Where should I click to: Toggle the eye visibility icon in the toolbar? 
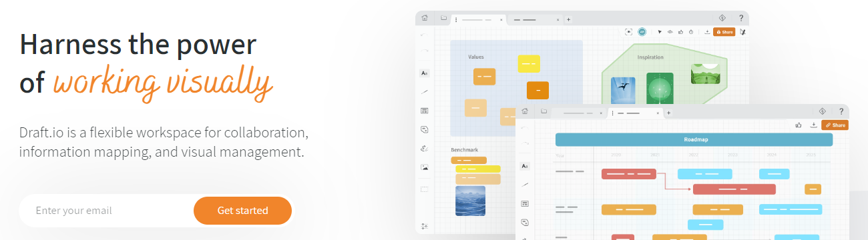670,31
